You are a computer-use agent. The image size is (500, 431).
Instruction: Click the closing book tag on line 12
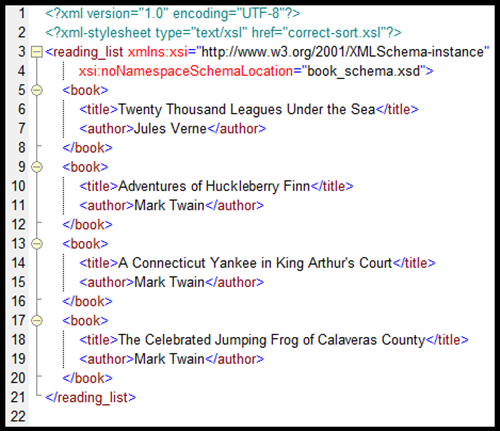coord(87,225)
